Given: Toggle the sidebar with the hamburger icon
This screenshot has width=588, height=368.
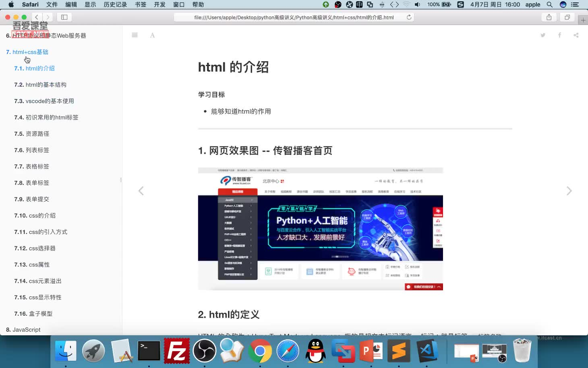Looking at the screenshot, I should [135, 35].
